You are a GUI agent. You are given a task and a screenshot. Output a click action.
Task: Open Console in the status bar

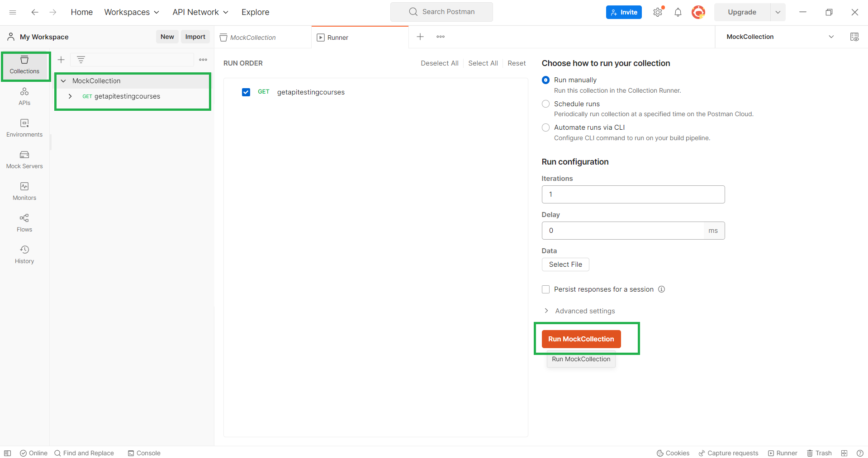(144, 453)
